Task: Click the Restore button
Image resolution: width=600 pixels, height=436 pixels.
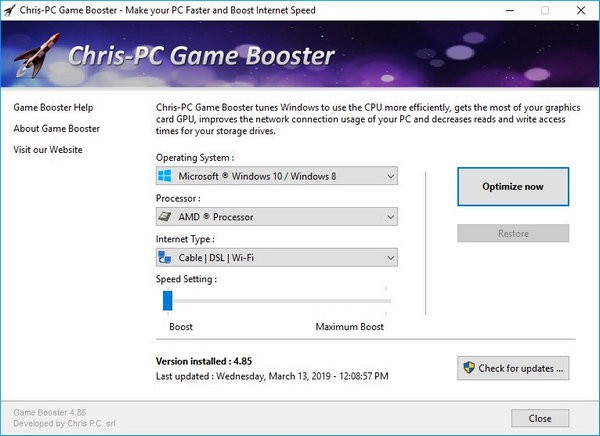Action: click(513, 233)
